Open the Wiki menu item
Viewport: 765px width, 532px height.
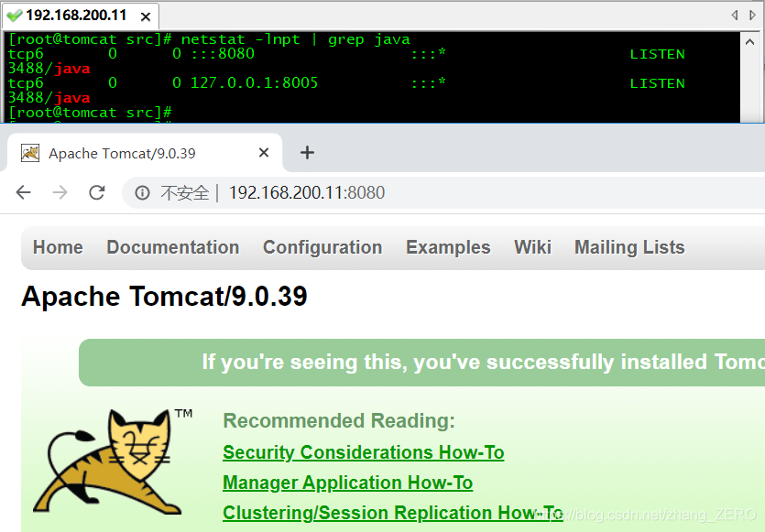(532, 247)
